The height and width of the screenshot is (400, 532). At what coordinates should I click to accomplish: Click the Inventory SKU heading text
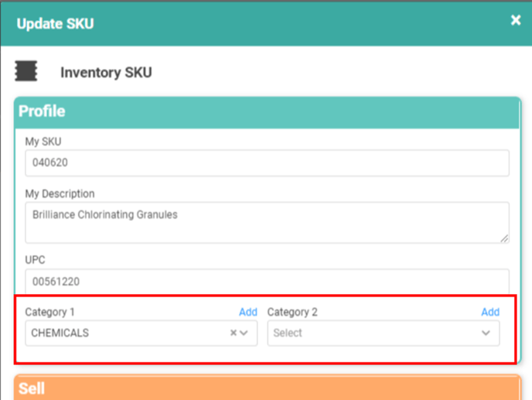106,73
